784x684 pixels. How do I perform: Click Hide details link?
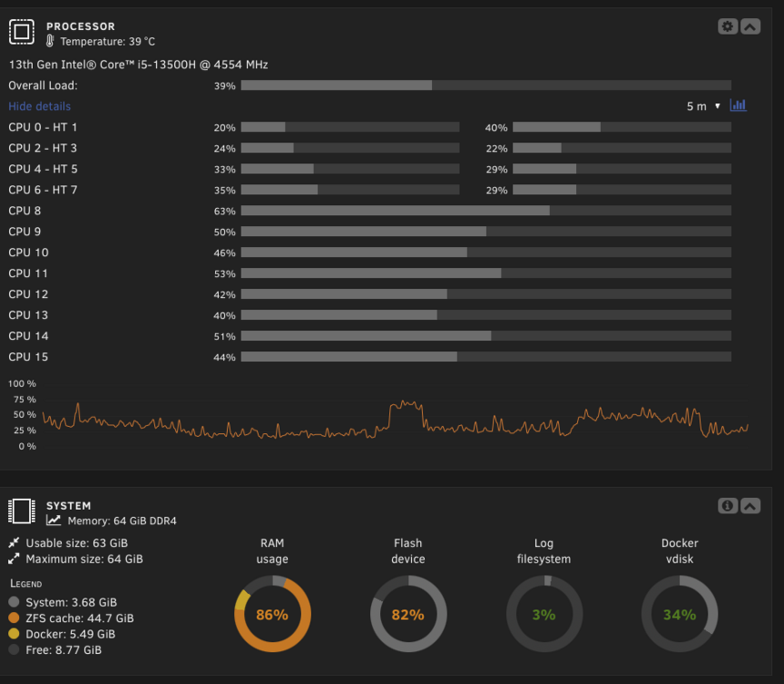[x=39, y=106]
